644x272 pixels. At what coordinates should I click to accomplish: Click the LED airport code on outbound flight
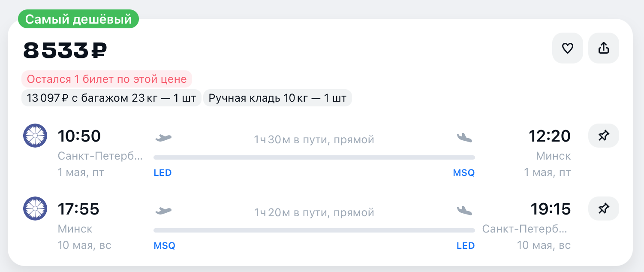163,172
